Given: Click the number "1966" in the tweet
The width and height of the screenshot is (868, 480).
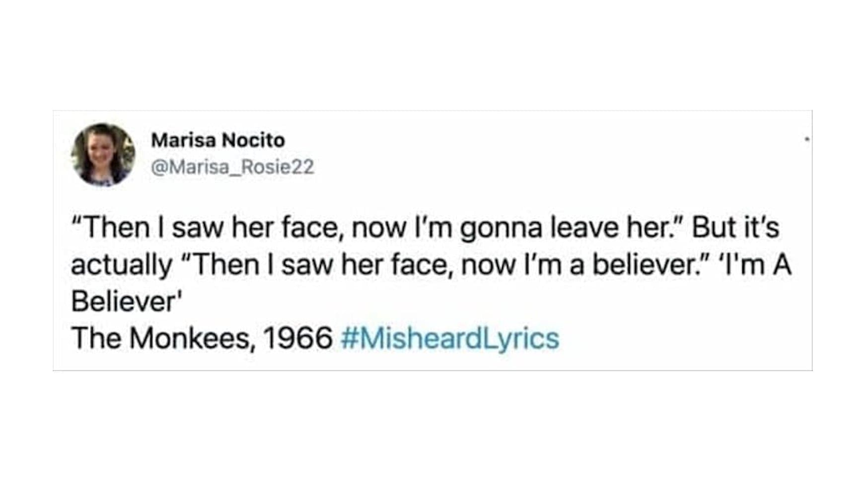Looking at the screenshot, I should (x=297, y=338).
